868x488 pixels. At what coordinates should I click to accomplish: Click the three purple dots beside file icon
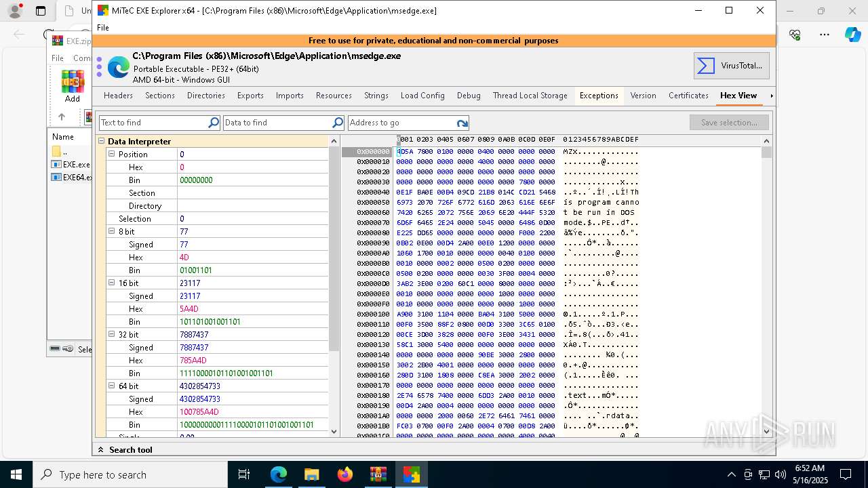tap(99, 67)
